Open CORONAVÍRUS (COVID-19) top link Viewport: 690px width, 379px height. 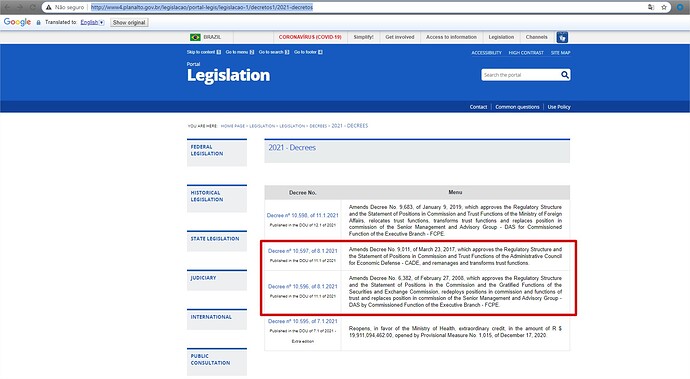click(310, 37)
